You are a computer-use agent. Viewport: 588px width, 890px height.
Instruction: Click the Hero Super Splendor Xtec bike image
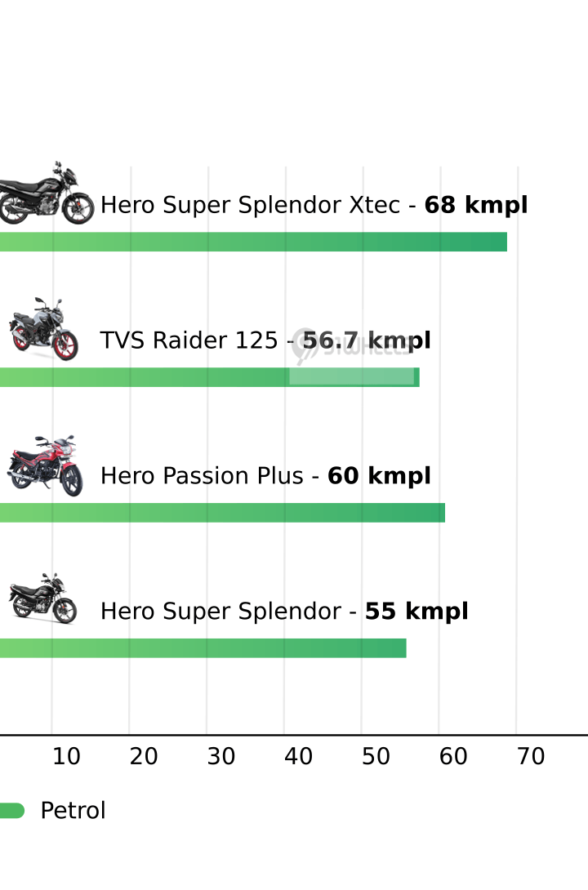[x=47, y=193]
